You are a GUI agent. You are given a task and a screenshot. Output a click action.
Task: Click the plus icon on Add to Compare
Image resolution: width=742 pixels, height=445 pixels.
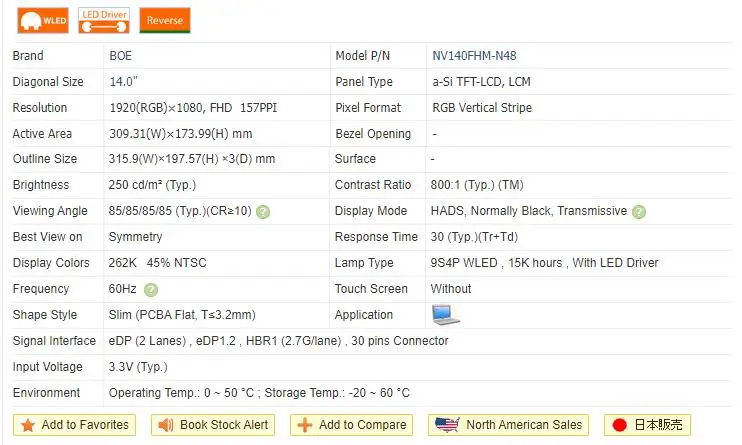coord(304,425)
